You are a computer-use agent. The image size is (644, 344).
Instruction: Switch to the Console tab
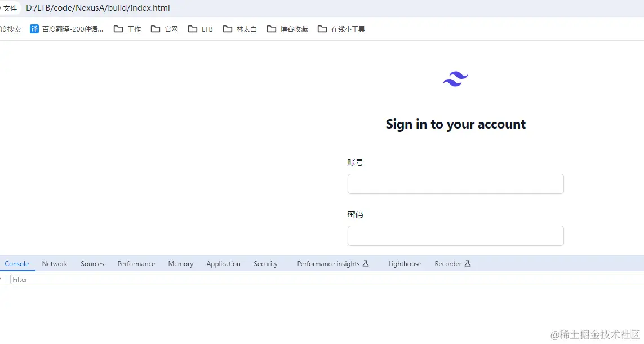pos(17,264)
